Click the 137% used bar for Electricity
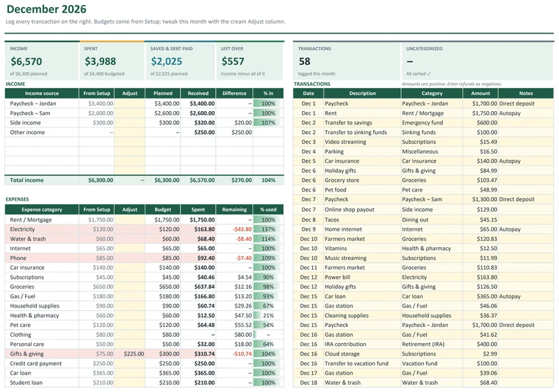Screen dimensions: 559x392 268,229
